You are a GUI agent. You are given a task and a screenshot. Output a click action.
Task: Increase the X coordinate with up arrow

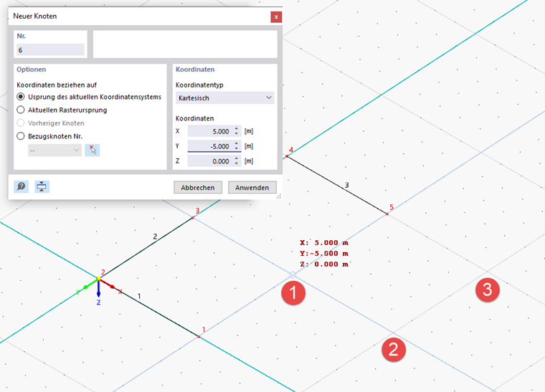click(237, 129)
